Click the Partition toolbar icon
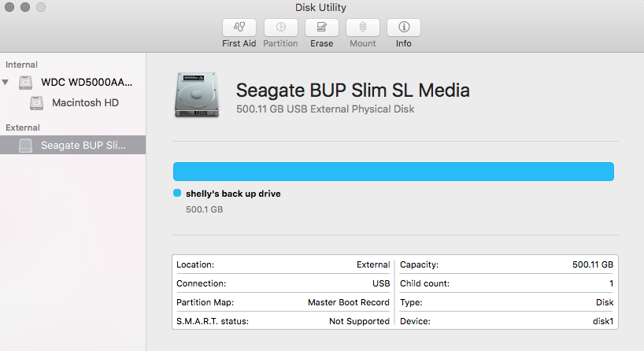The image size is (644, 351). click(281, 28)
